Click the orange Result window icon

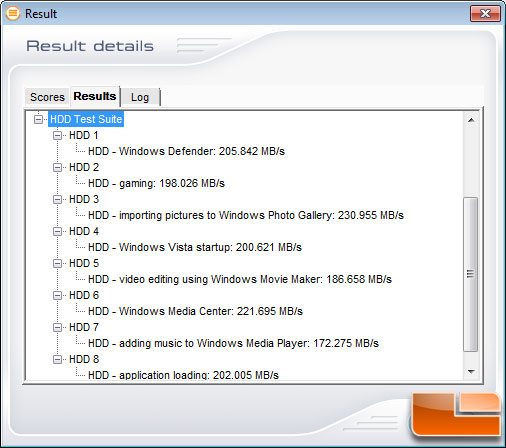point(13,13)
